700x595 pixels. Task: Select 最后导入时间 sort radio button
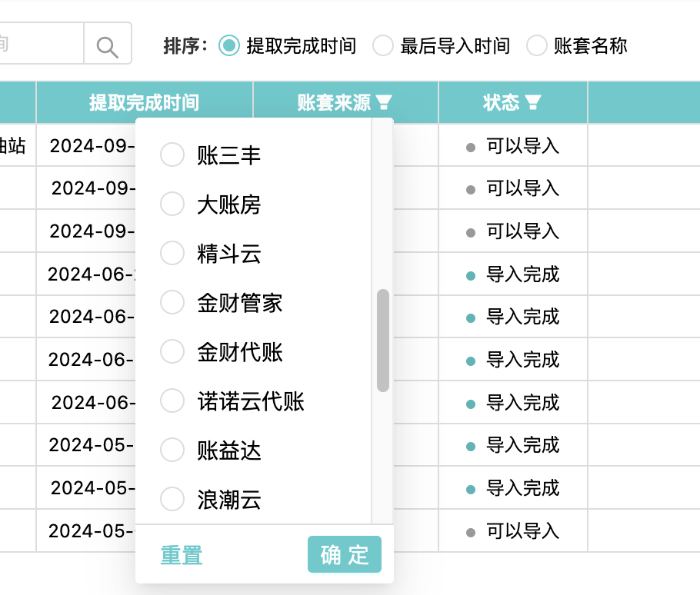383,45
